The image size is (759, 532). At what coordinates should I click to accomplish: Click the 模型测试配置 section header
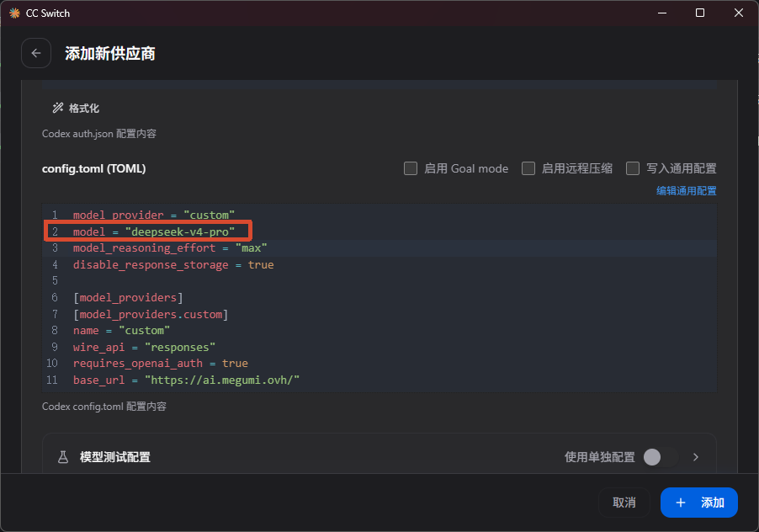(115, 457)
